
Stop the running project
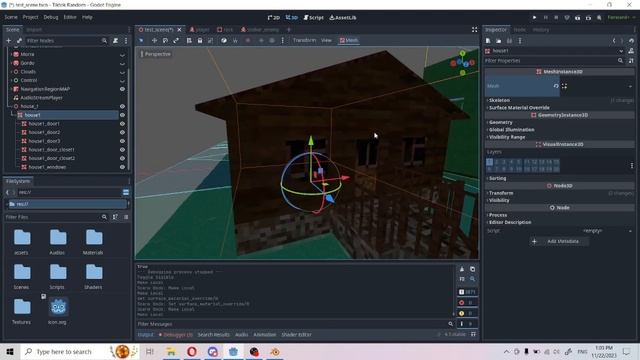(x=556, y=18)
